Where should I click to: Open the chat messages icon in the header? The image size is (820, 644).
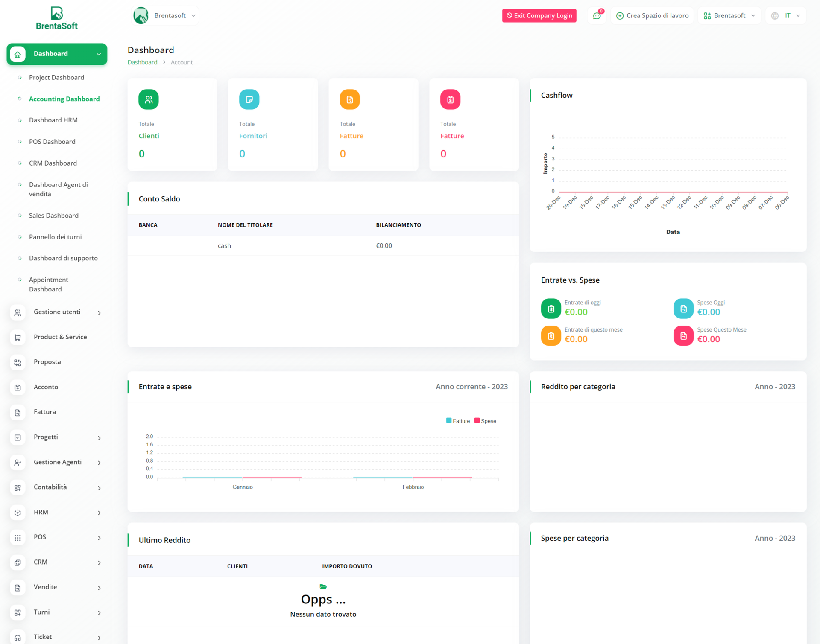(597, 15)
